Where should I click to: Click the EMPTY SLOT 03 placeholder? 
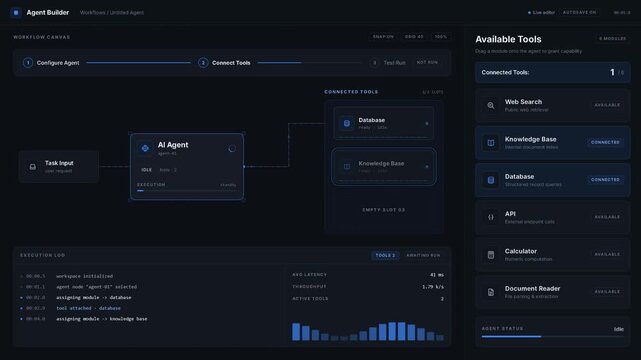click(383, 210)
